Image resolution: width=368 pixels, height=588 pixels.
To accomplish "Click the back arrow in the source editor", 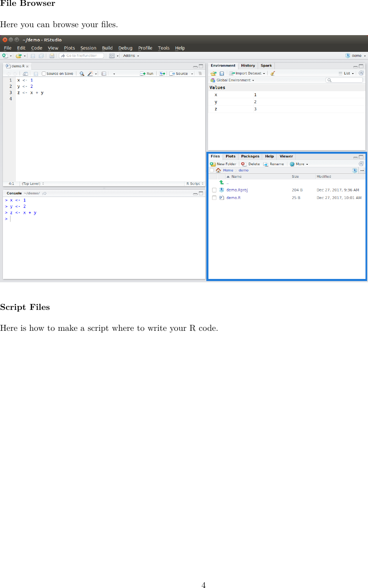I will tap(8, 74).
